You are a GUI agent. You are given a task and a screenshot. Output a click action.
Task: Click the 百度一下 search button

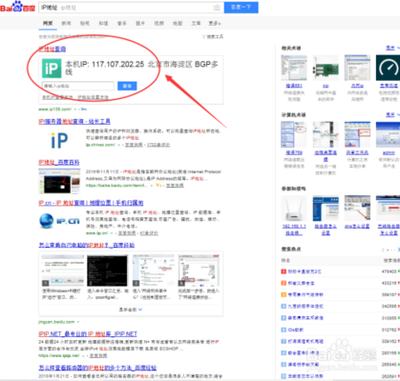pos(241,7)
